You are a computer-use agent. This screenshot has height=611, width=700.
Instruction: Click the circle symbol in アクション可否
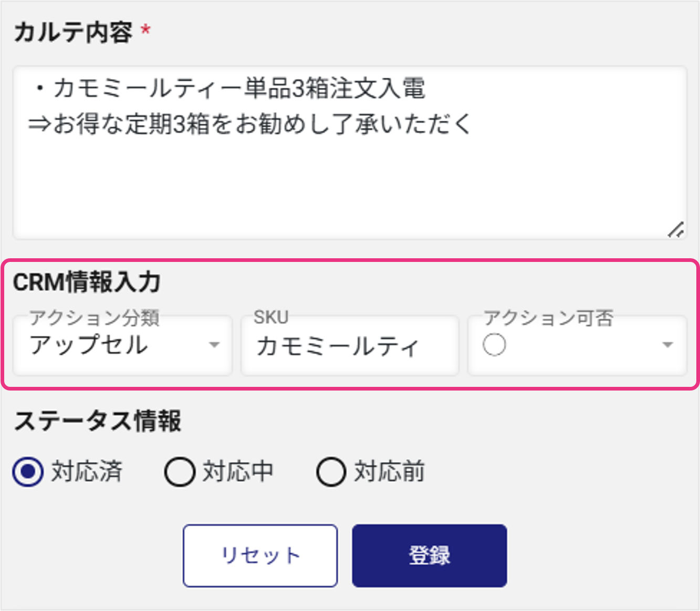(x=494, y=345)
